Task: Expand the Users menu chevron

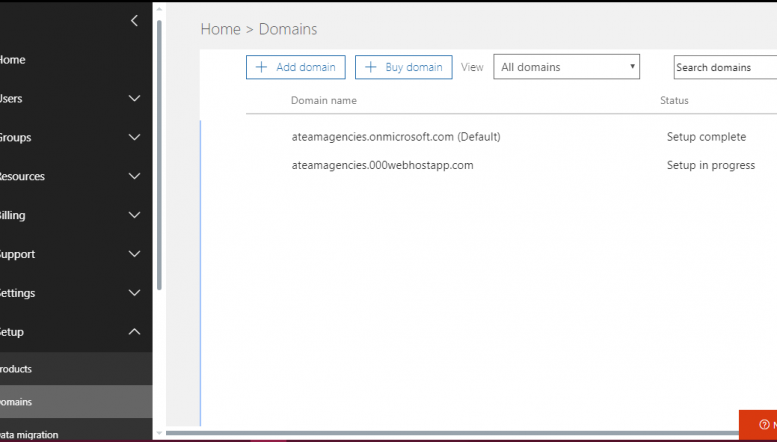Action: (134, 98)
